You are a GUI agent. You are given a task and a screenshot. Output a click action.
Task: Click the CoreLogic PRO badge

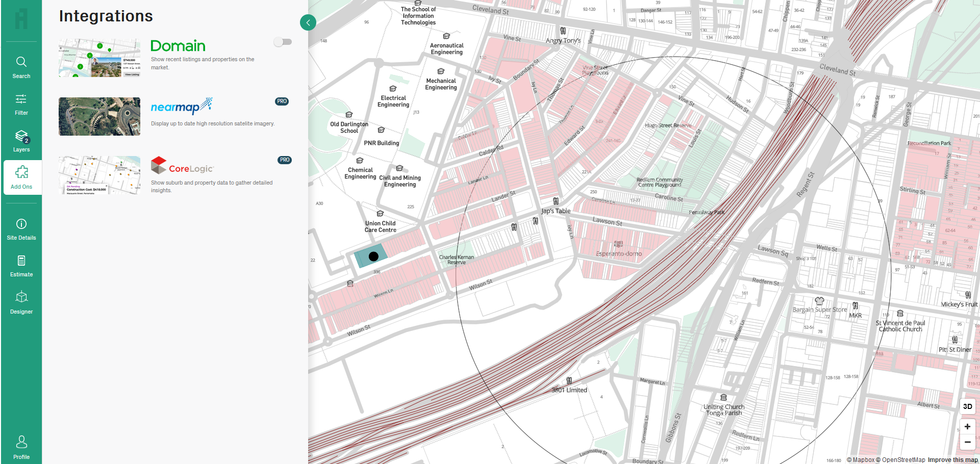[285, 160]
